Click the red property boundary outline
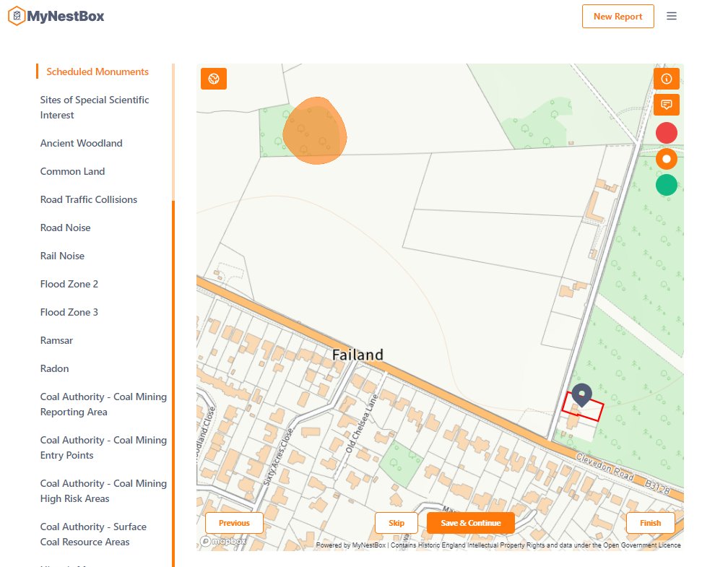Image resolution: width=728 pixels, height=567 pixels. pos(582,407)
